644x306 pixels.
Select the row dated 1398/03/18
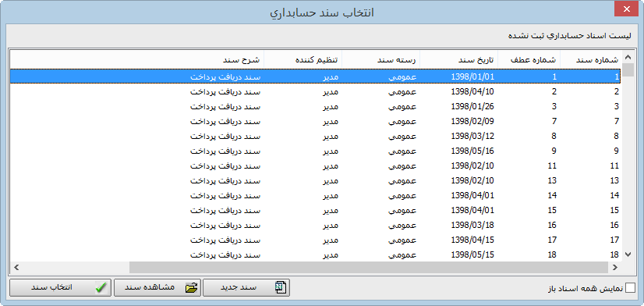coord(316,225)
